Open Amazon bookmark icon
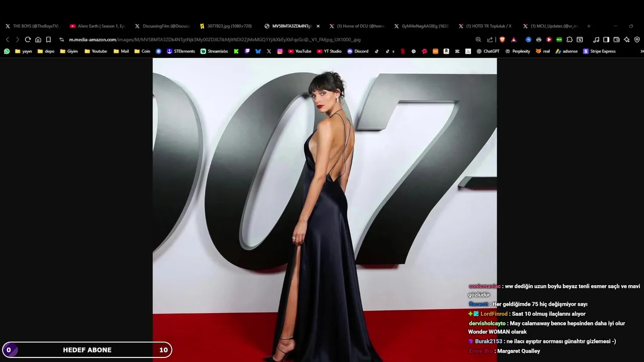This screenshot has height=362, width=644. (x=446, y=51)
